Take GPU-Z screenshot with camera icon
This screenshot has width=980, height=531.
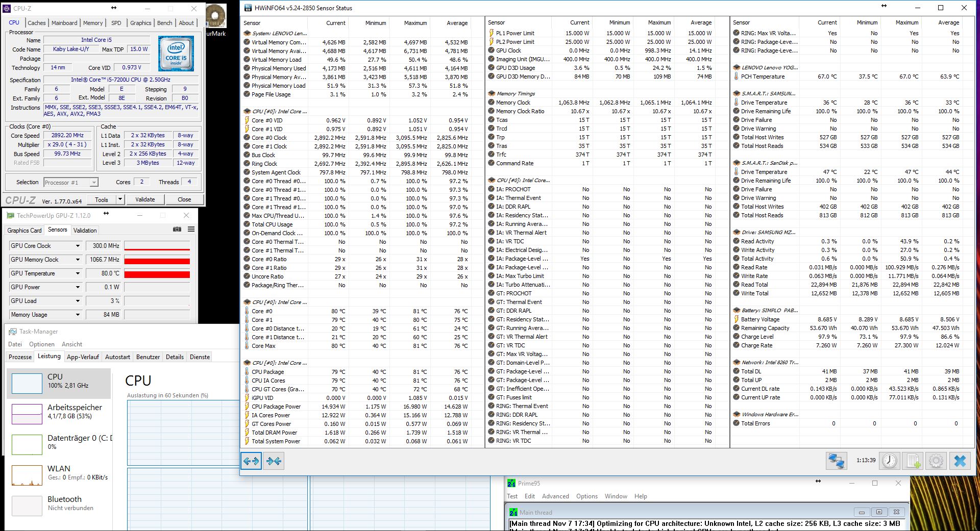[x=177, y=230]
